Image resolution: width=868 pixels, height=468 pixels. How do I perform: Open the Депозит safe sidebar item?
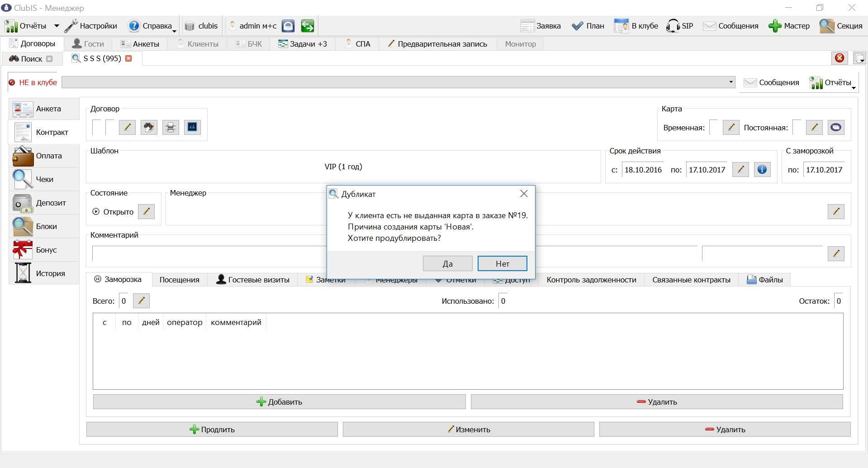point(44,203)
